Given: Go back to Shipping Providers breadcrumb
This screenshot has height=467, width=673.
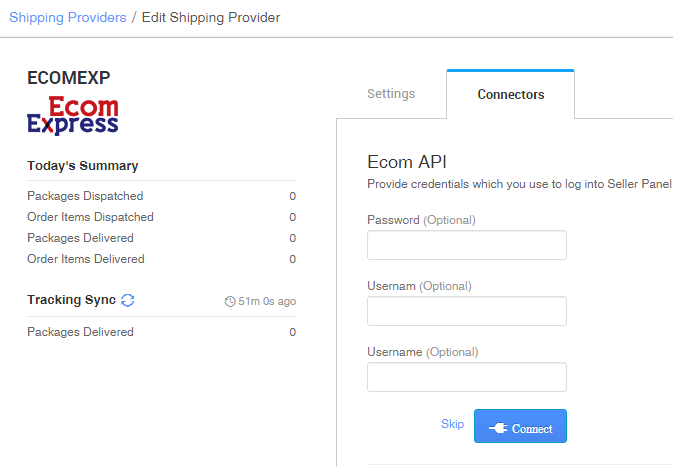Looking at the screenshot, I should pyautogui.click(x=68, y=17).
